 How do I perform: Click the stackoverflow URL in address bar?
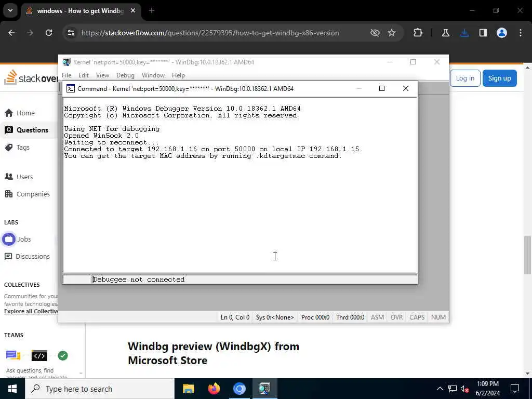(210, 33)
